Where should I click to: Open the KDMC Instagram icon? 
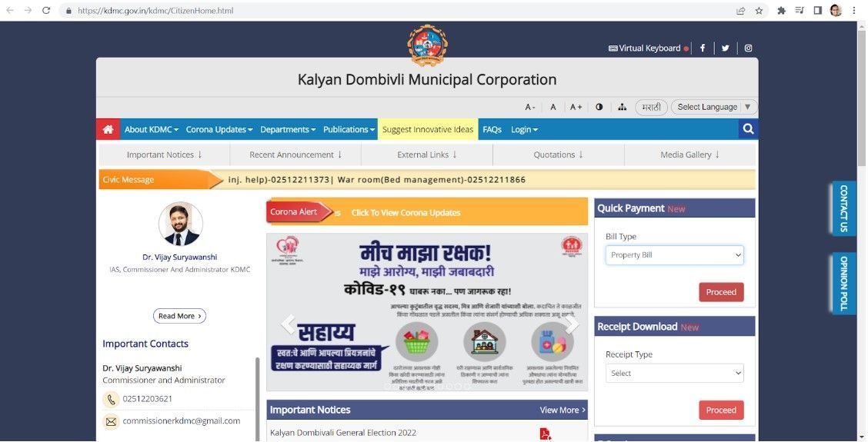pos(748,48)
